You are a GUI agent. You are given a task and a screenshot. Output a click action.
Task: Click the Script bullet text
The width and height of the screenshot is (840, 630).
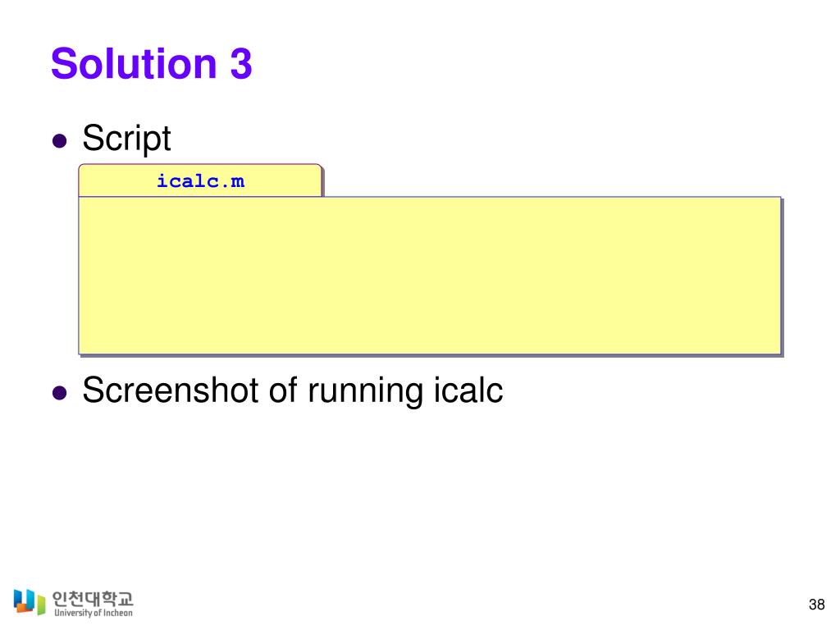tap(126, 139)
